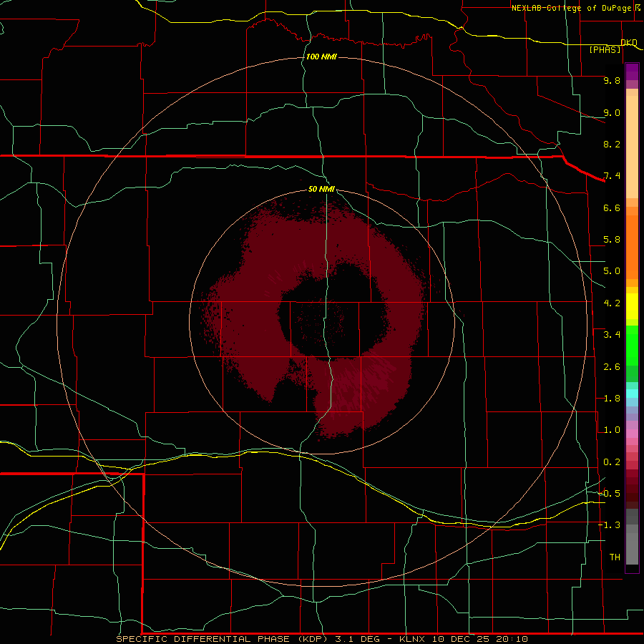Viewport: 644px width, 644px height.
Task: Click the 1.8 color scale value
Action: pyautogui.click(x=612, y=399)
